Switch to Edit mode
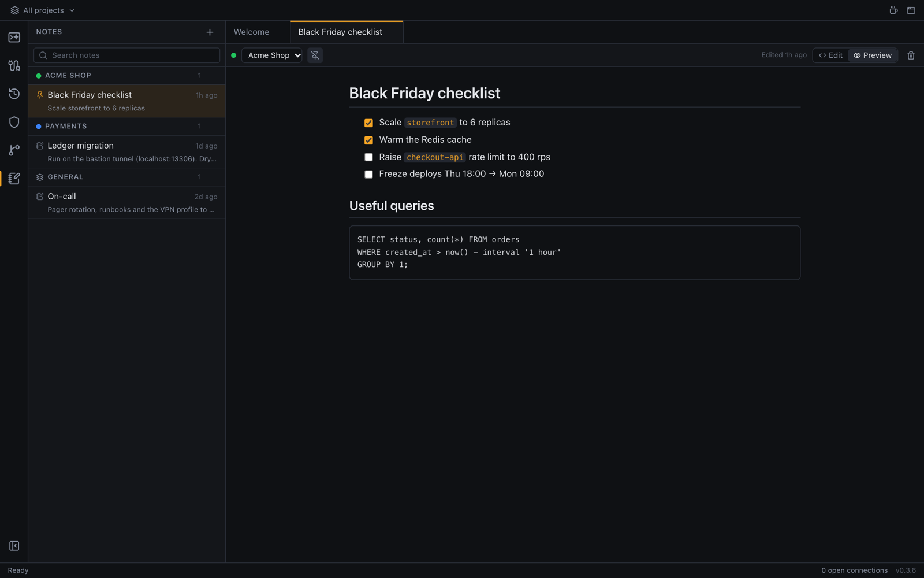The height and width of the screenshot is (578, 924). click(830, 55)
